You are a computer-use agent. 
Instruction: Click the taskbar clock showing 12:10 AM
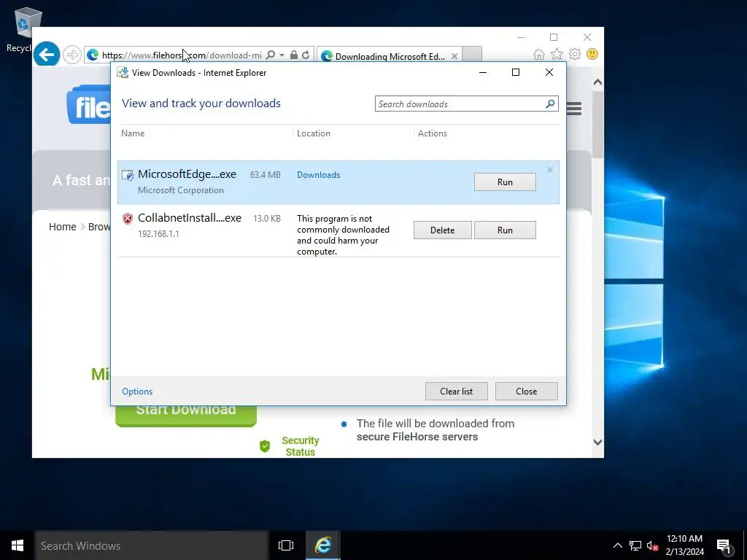pyautogui.click(x=684, y=545)
